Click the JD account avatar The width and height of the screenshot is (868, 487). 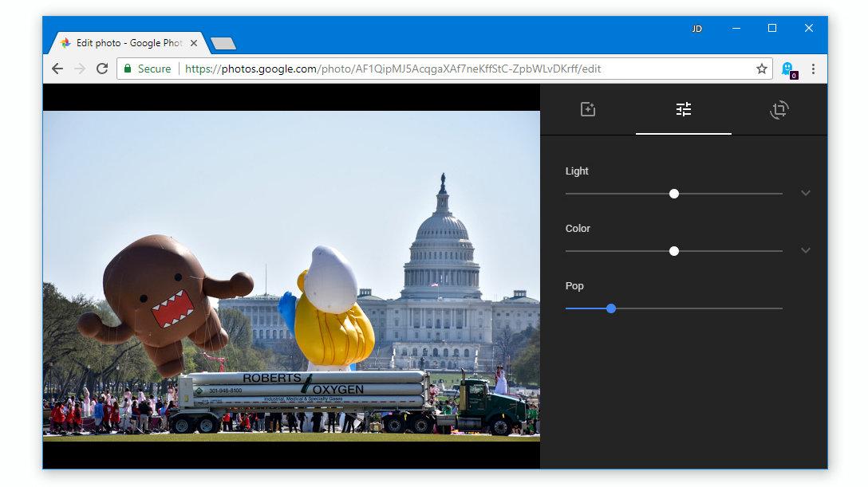697,28
